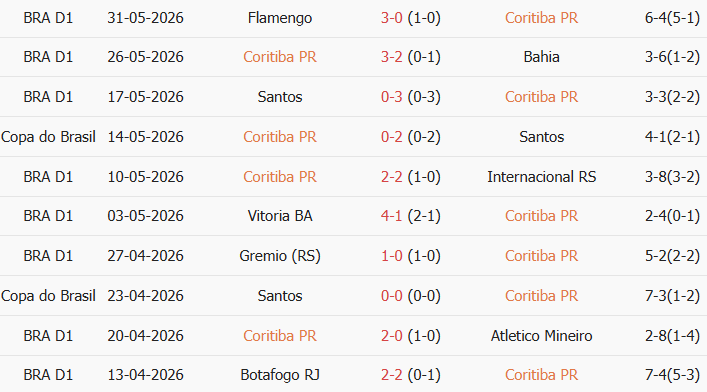
Task: Click the 1-0 Gremio match score
Action: click(391, 256)
